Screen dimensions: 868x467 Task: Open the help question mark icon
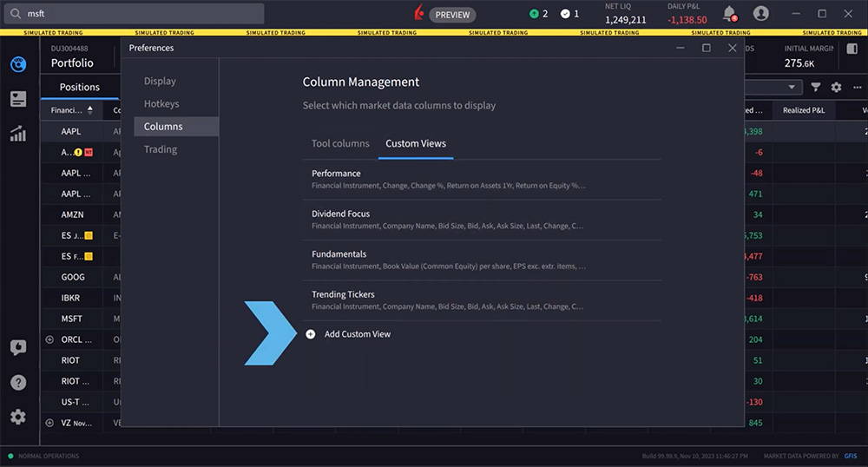pyautogui.click(x=18, y=383)
